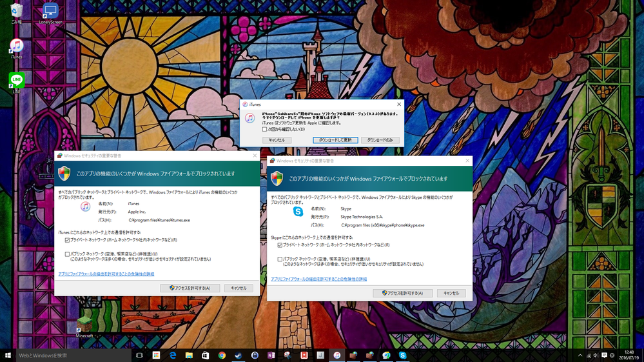
Task: Show hidden system tray icons
Action: click(580, 356)
